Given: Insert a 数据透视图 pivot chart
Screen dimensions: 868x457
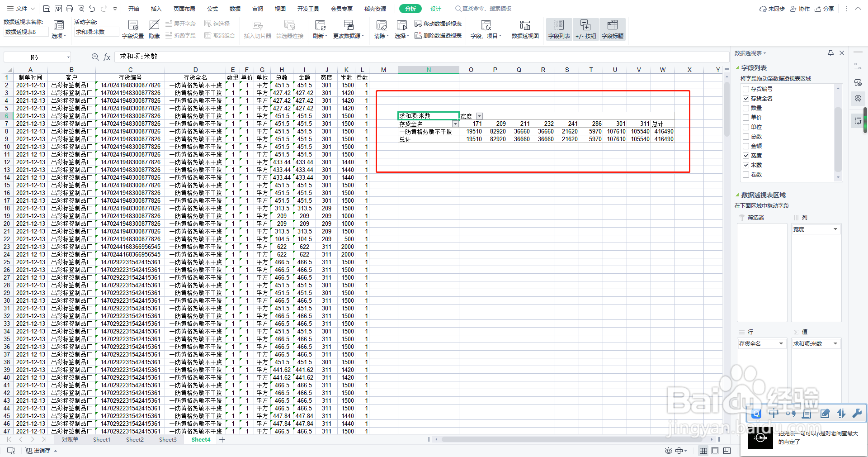Looking at the screenshot, I should tap(525, 29).
